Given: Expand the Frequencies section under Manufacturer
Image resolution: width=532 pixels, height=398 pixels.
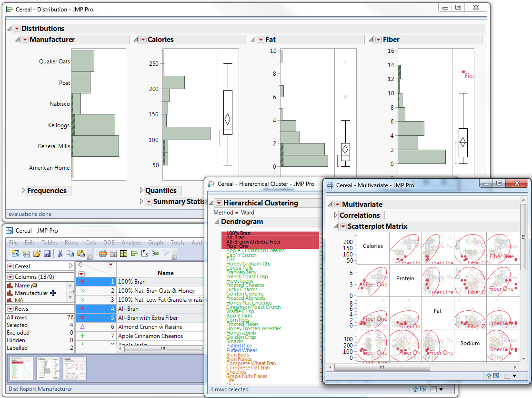Looking at the screenshot, I should coord(23,191).
